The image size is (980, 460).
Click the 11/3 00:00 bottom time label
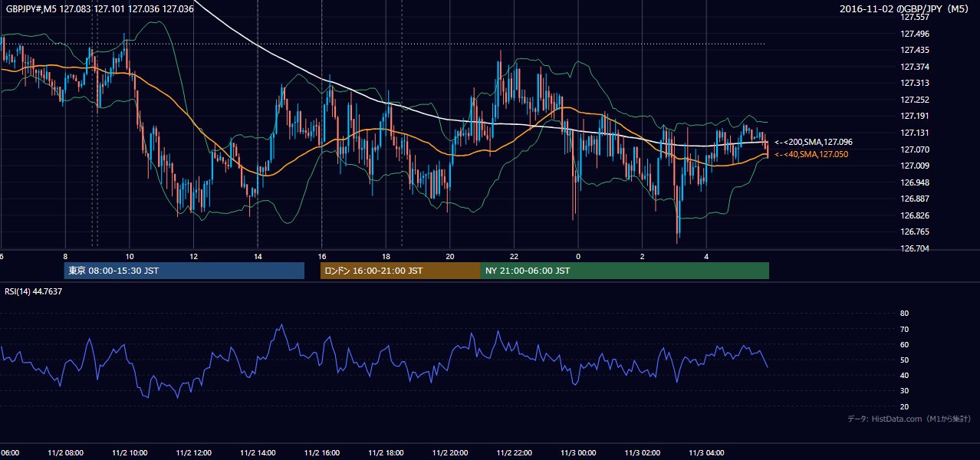[x=578, y=452]
